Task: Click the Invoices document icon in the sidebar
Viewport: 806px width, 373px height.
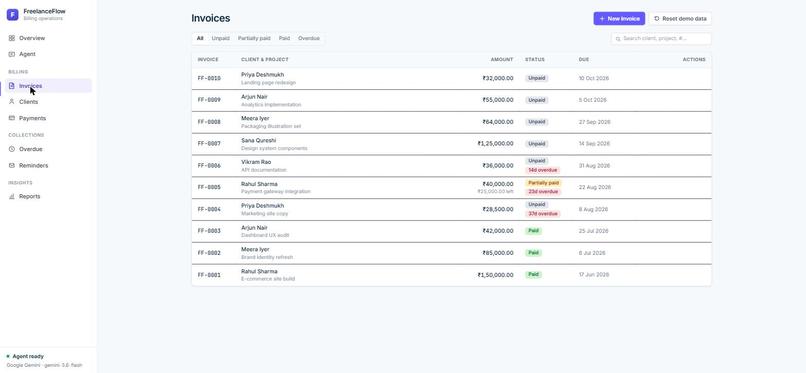Action: click(x=12, y=86)
